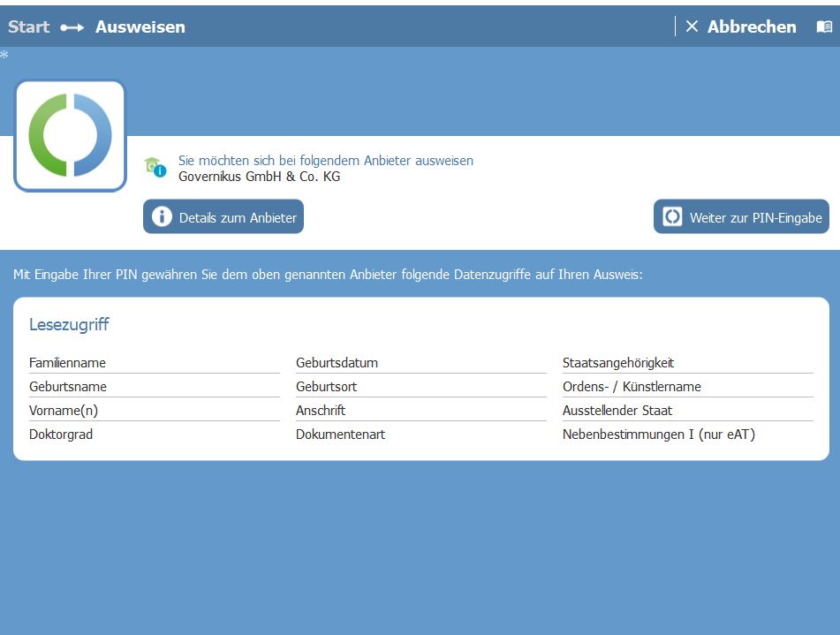Screen dimensions: 840x635
Task: Click the provider name Governikus GmbH & Co. KG
Action: 259,176
